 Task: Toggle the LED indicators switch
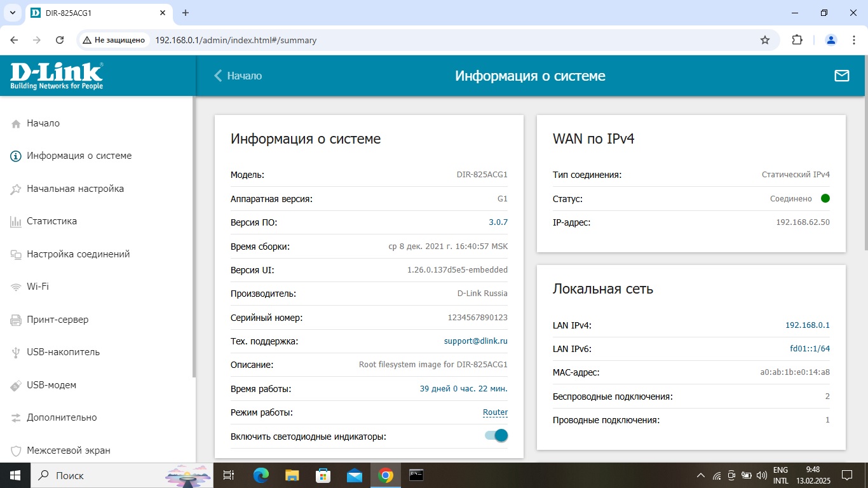(496, 436)
